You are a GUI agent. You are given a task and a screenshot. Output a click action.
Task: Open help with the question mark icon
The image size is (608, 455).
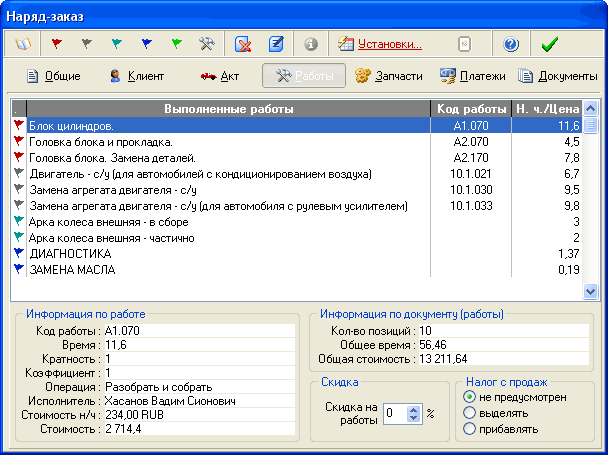click(x=511, y=44)
